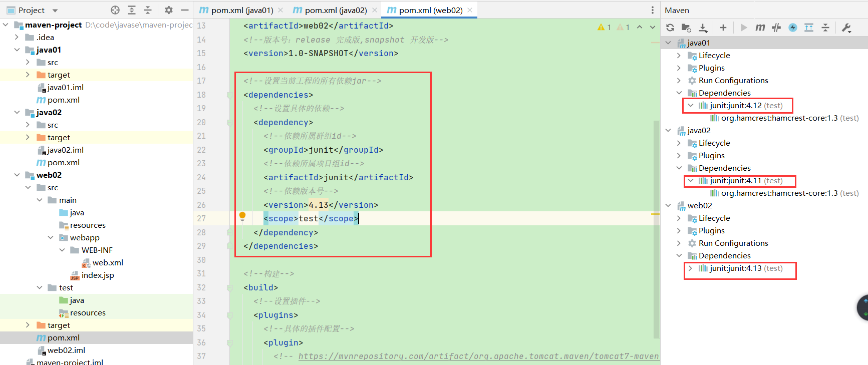Image resolution: width=868 pixels, height=365 pixels.
Task: Click the yellow intention lightbulb icon
Action: pos(242,216)
